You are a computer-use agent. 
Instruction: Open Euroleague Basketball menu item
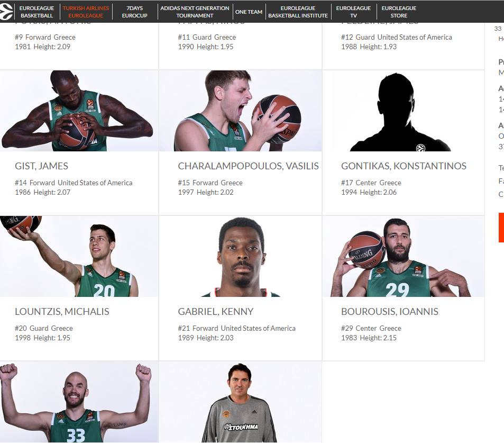point(37,12)
